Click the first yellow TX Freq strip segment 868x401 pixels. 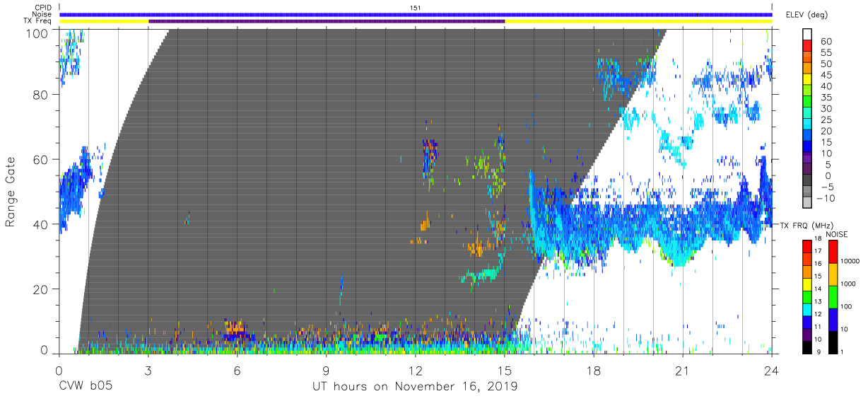coord(104,21)
